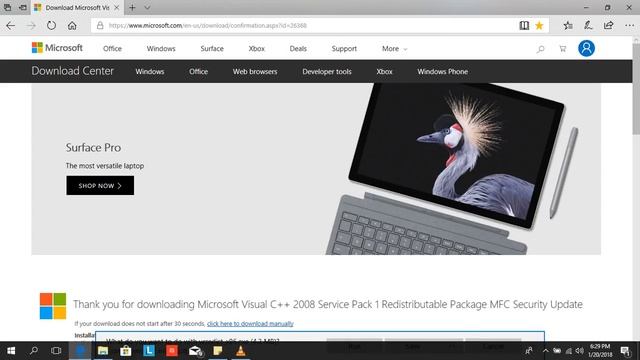Open the shopping cart icon
The height and width of the screenshot is (360, 640).
pyautogui.click(x=563, y=49)
